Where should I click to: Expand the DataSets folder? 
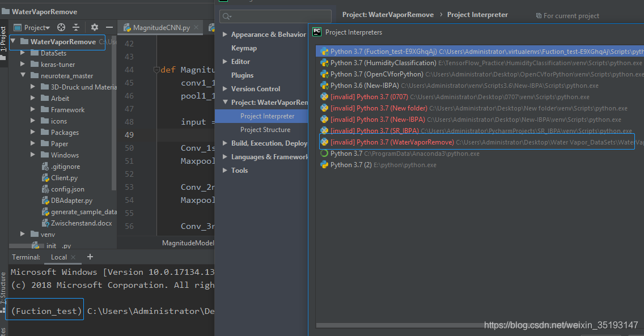click(x=23, y=53)
